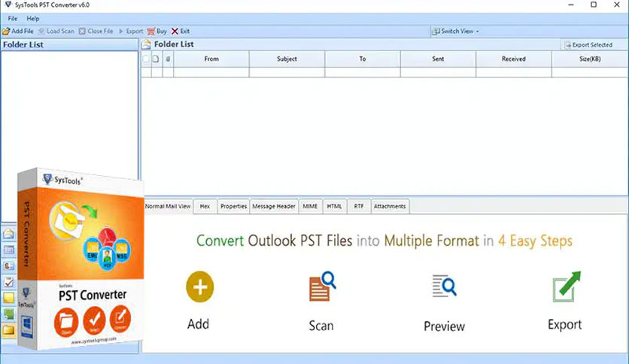The width and height of the screenshot is (629, 364).
Task: Click the document type column icon
Action: [156, 59]
